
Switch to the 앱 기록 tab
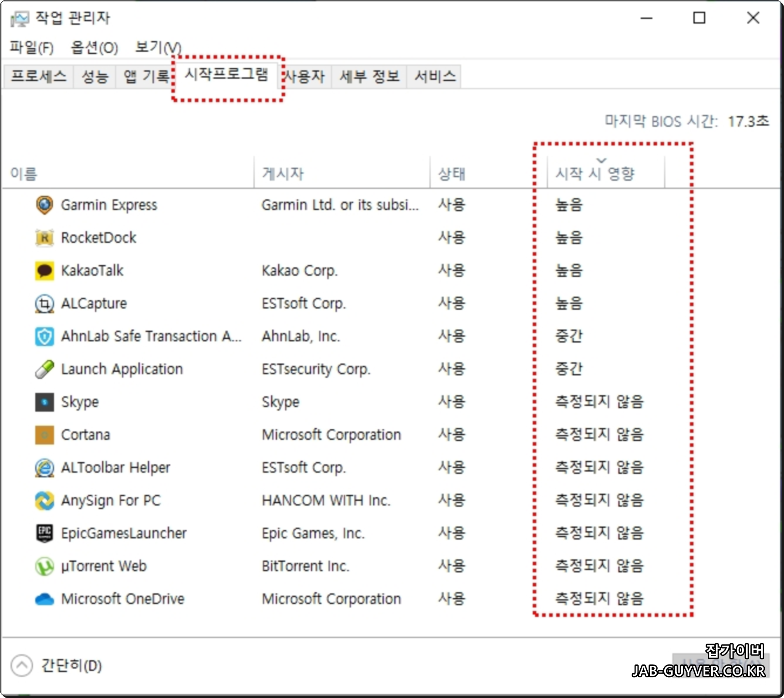(146, 76)
